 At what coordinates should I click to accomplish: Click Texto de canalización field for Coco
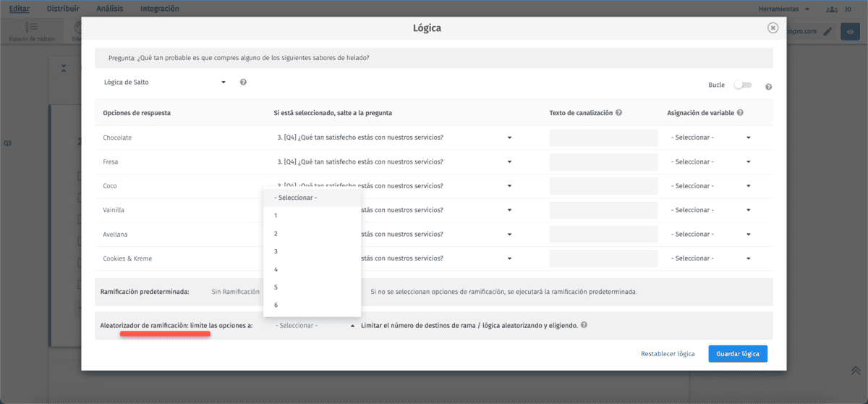603,186
